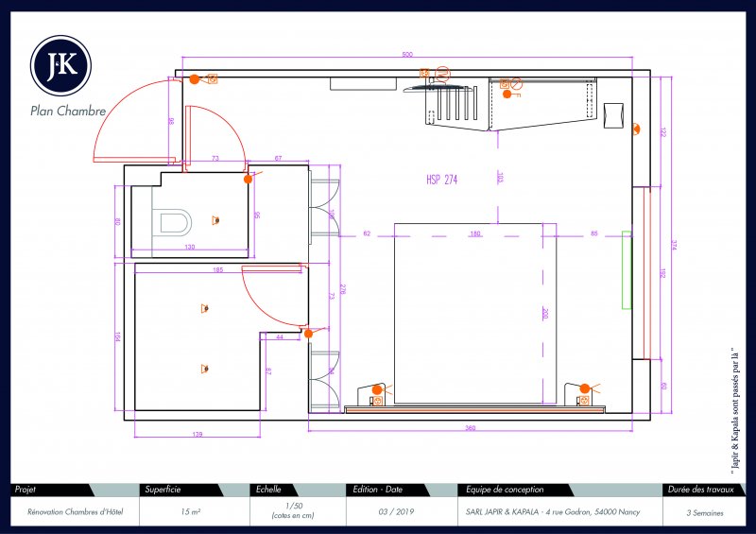Screen dimensions: 756x534
Task: Click the 15 m² surface value
Action: point(188,511)
